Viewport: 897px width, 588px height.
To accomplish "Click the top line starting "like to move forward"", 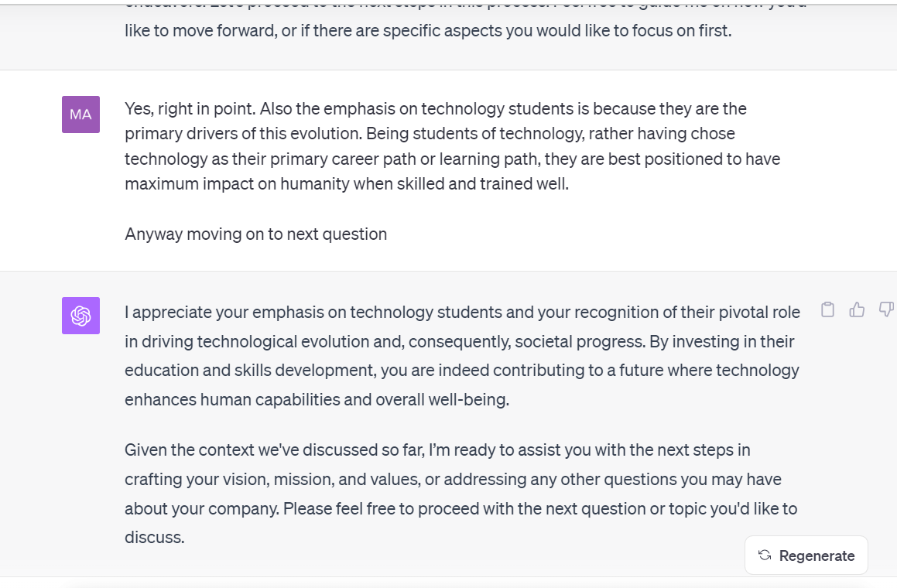I will [427, 32].
